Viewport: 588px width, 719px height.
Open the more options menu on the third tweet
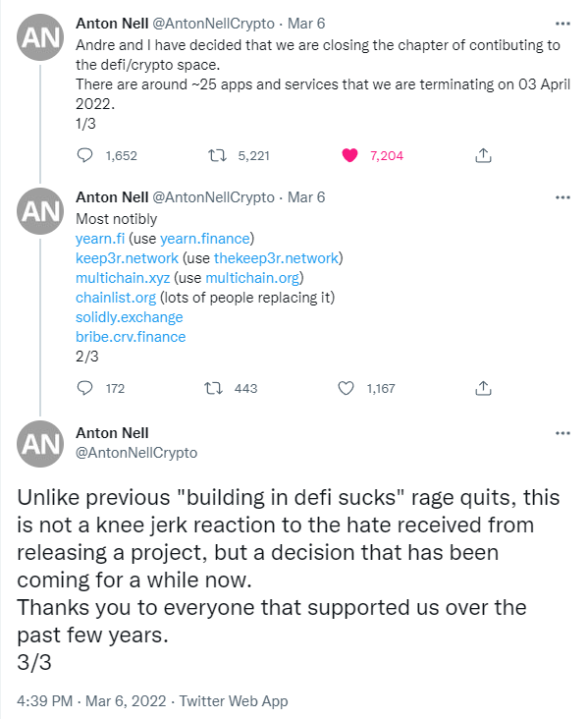click(562, 433)
